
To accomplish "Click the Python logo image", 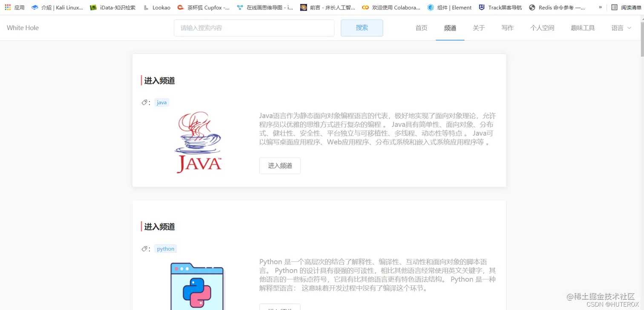I will tap(197, 286).
